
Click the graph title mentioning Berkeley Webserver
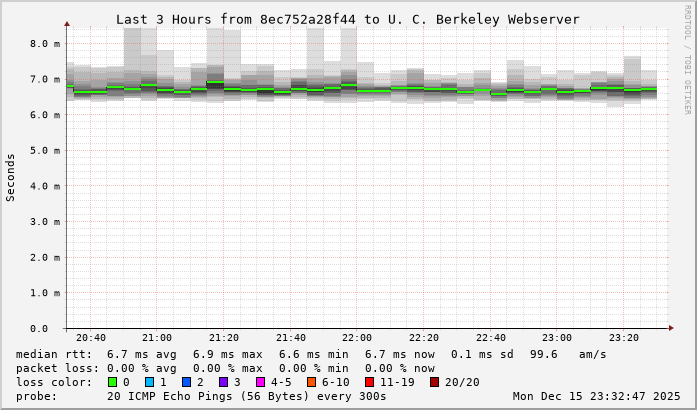tap(348, 19)
